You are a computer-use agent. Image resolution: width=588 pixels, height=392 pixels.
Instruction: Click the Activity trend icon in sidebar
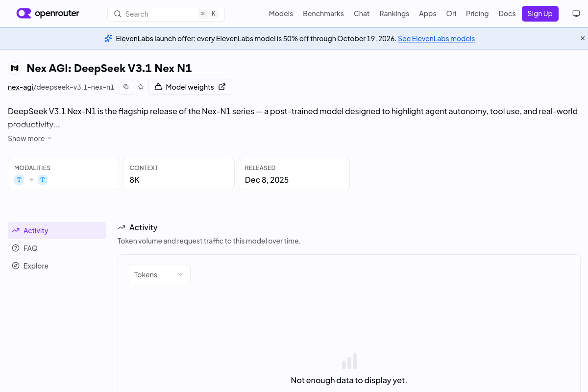pos(16,230)
